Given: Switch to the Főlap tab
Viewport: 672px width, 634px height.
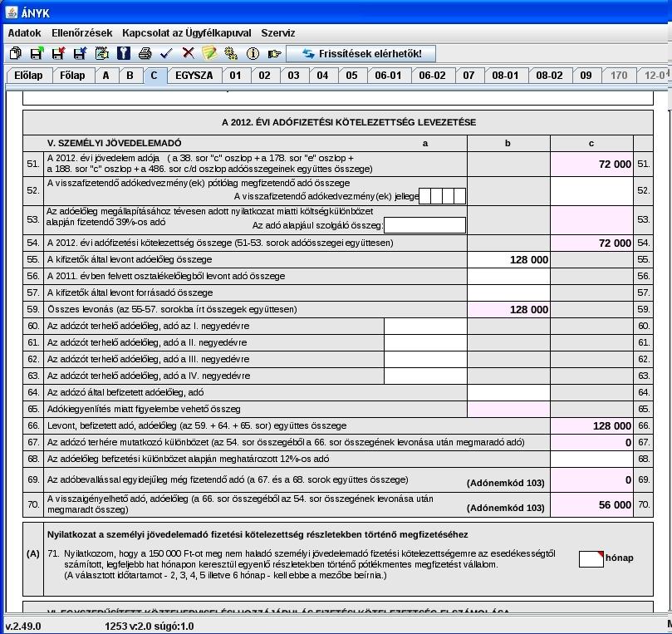Looking at the screenshot, I should (x=72, y=76).
